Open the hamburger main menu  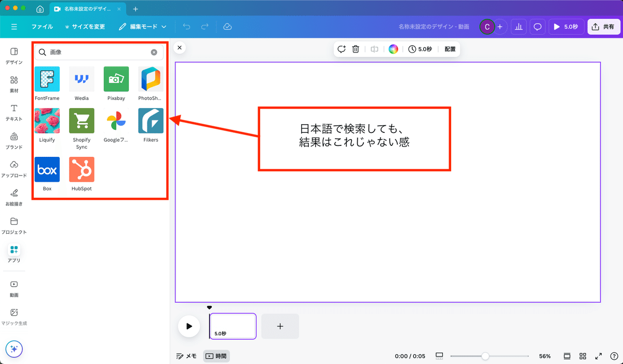pos(14,26)
